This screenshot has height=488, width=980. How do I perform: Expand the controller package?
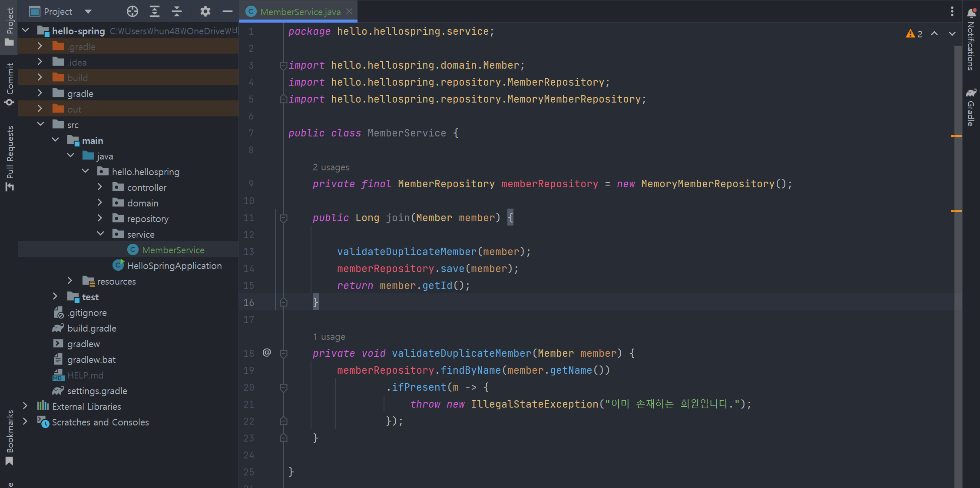point(100,187)
